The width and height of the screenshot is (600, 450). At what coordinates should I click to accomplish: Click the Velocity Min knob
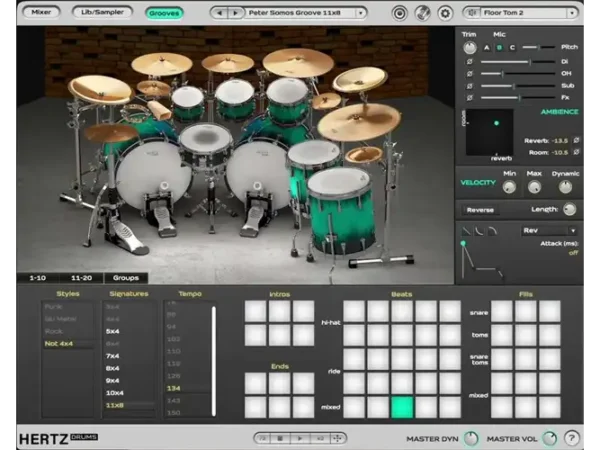point(509,187)
